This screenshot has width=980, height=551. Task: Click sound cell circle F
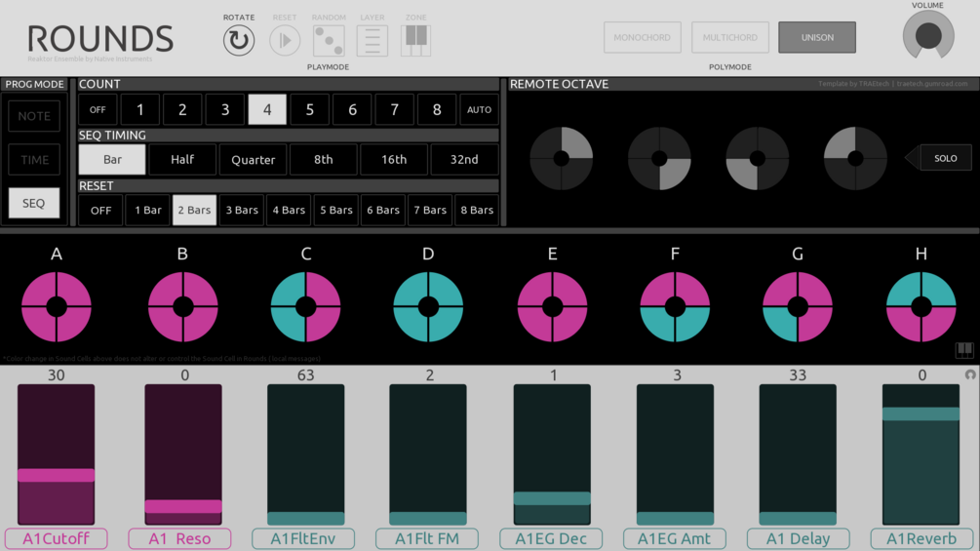tap(675, 307)
